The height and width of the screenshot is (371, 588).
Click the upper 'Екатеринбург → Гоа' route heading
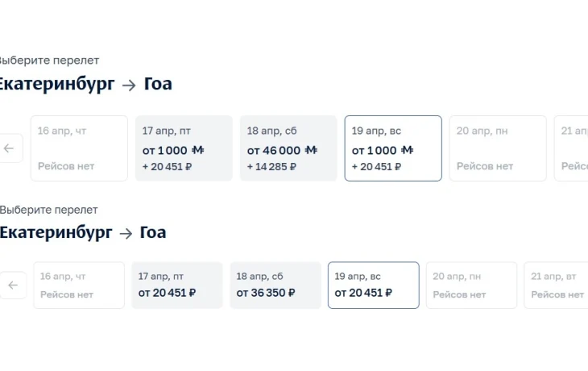(84, 84)
